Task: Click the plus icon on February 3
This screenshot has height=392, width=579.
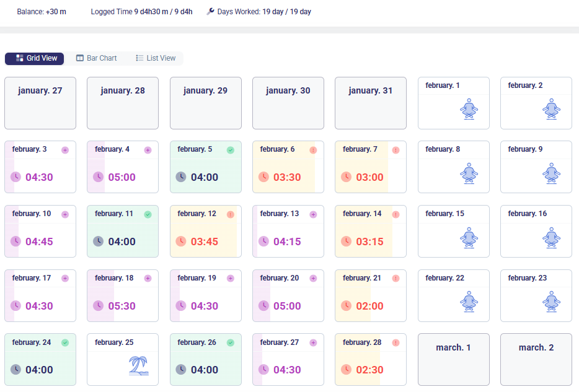Action: [x=65, y=150]
